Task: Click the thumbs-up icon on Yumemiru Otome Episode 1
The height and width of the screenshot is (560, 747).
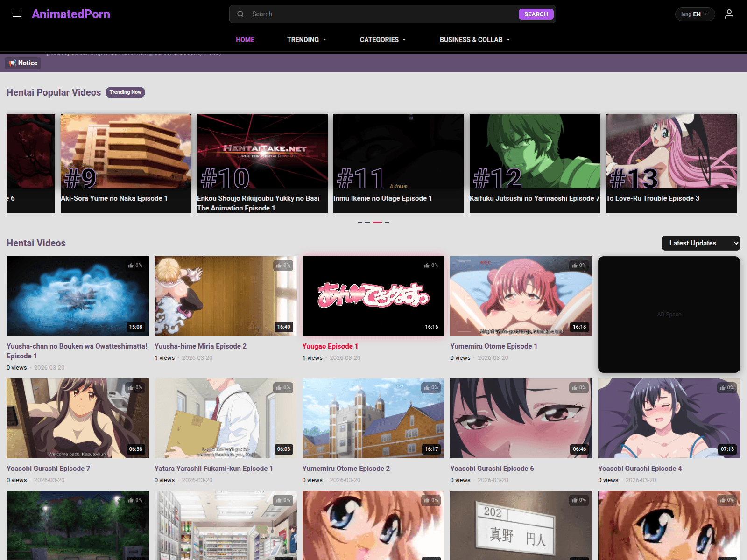Action: [x=576, y=265]
